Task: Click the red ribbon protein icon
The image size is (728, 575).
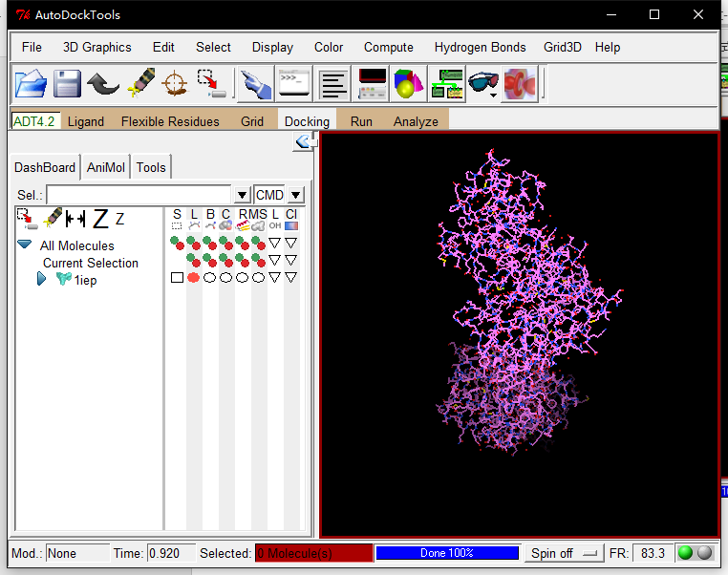Action: click(520, 84)
